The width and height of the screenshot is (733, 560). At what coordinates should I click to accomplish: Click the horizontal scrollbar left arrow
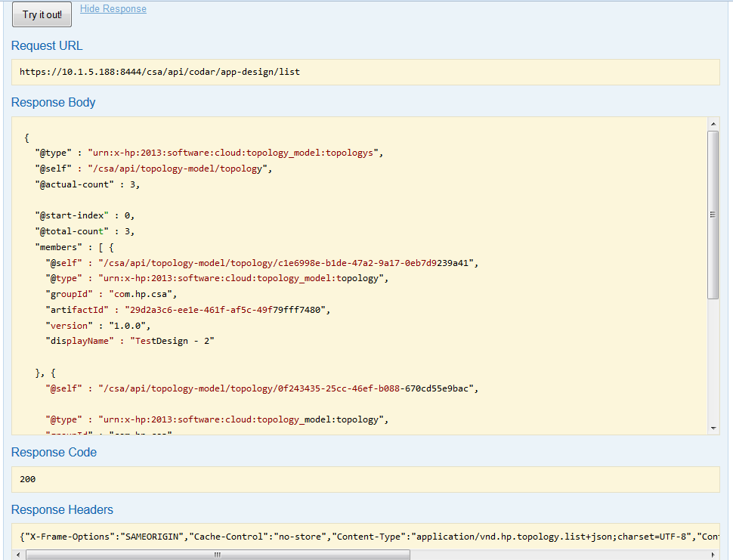[18, 555]
